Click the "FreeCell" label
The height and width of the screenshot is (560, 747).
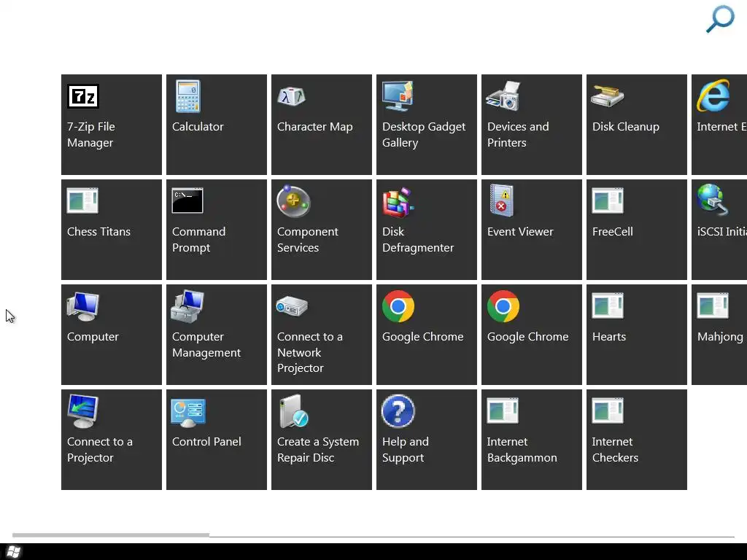pyautogui.click(x=612, y=232)
